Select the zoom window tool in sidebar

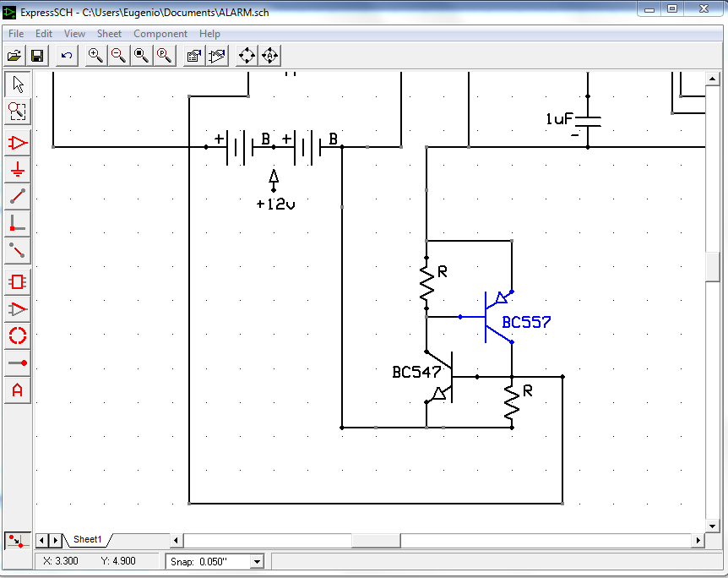coord(18,112)
